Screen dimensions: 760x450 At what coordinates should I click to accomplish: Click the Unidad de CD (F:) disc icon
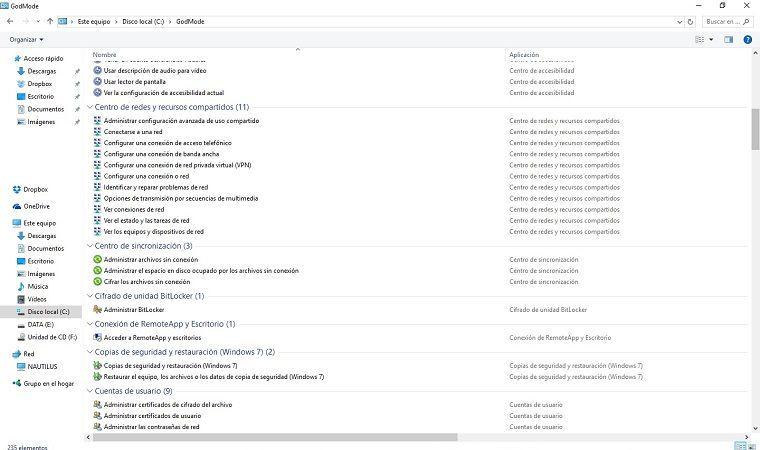tap(21, 337)
